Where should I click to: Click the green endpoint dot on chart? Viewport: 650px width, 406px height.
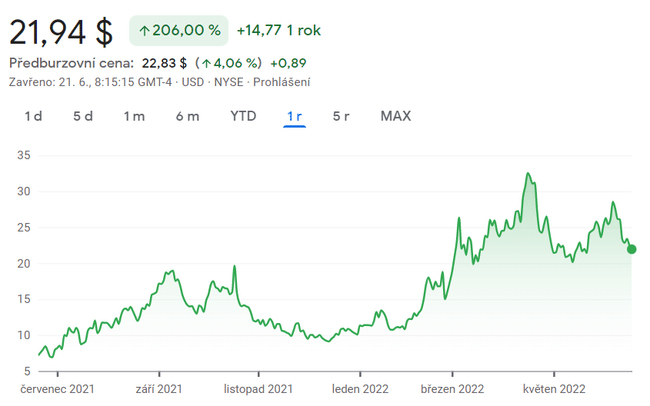631,249
